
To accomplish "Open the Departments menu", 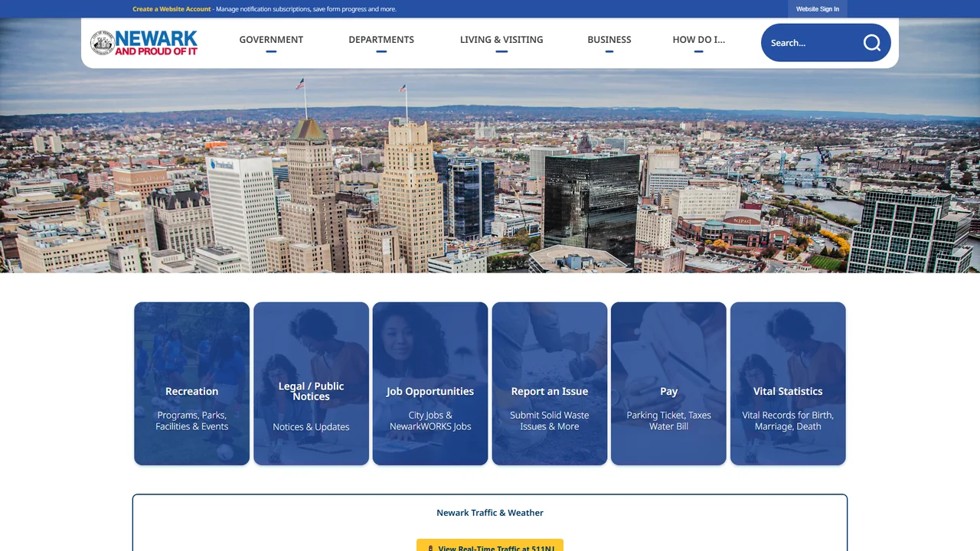I will pyautogui.click(x=381, y=40).
